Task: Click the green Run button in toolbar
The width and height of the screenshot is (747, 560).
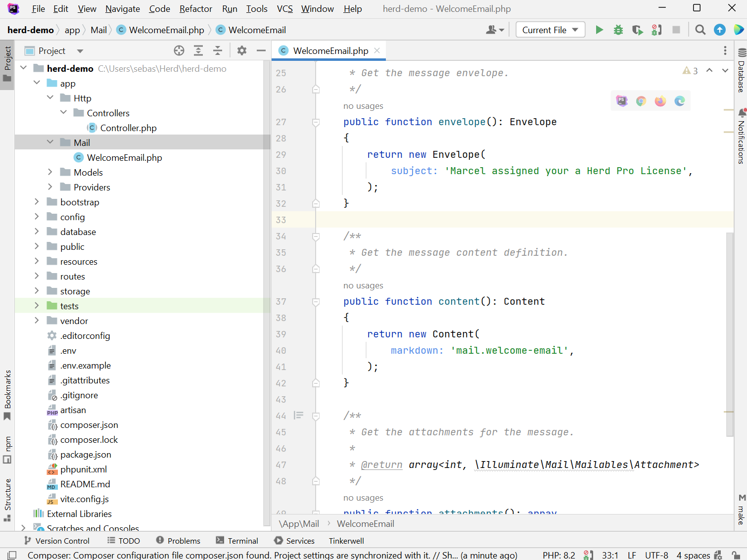Action: [599, 30]
